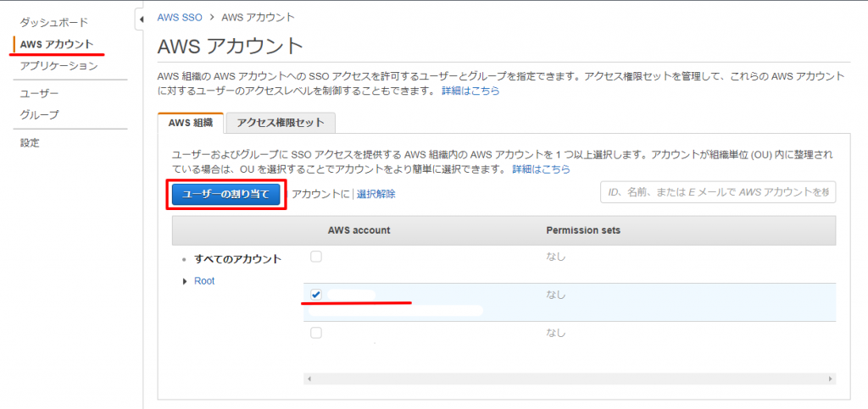Switch to the AWS 組織 tab
The image size is (868, 409).
(x=191, y=123)
